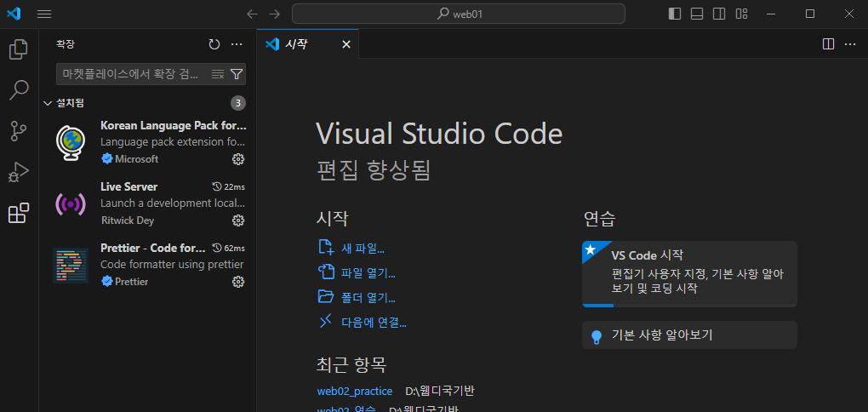Click the 다음에 연결... link

point(374,323)
